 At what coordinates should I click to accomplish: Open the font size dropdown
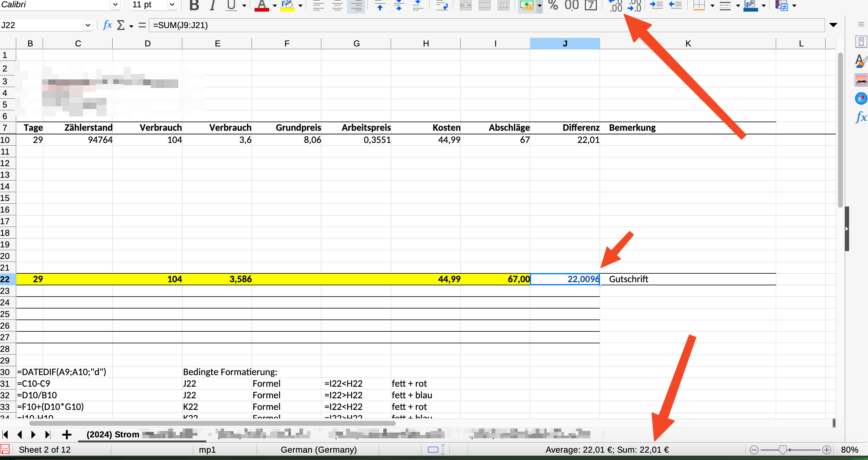(x=172, y=5)
